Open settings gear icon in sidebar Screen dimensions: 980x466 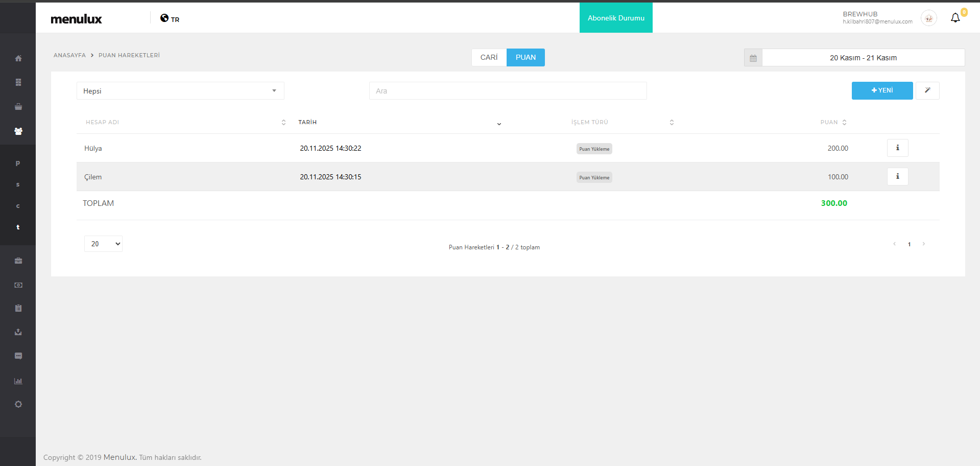pos(18,404)
